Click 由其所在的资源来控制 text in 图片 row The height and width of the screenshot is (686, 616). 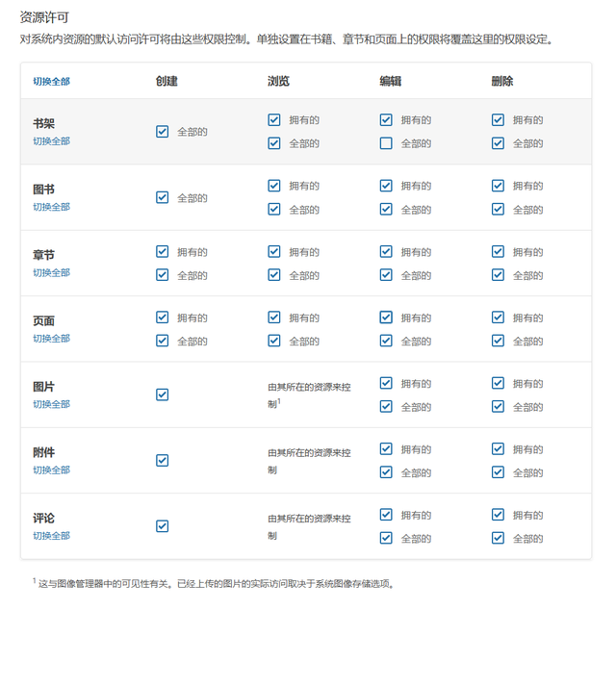(309, 395)
